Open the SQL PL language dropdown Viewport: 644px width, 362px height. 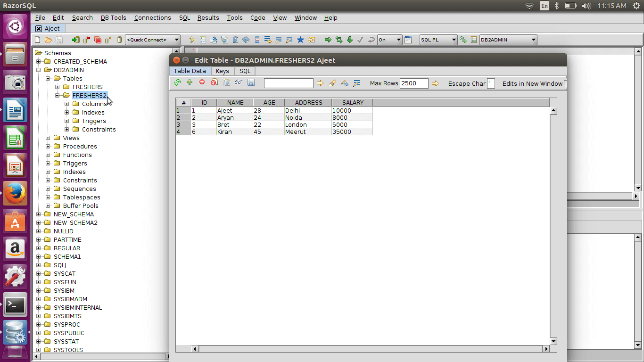[x=438, y=40]
